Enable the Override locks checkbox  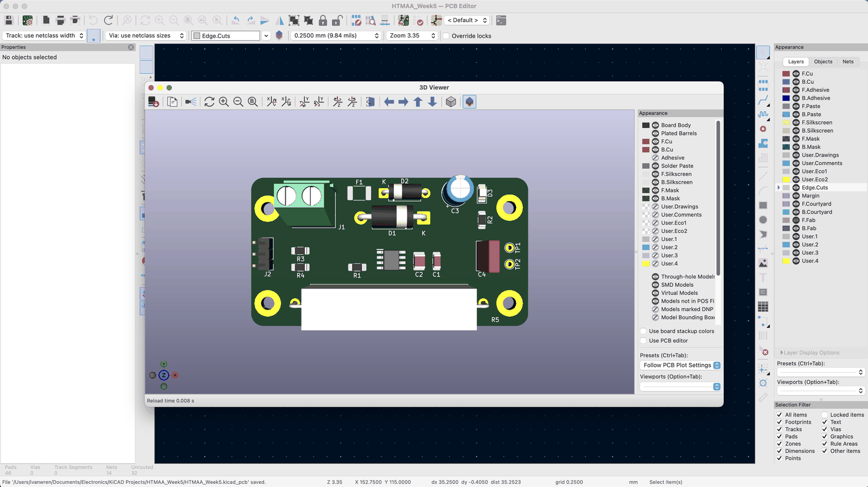[446, 36]
